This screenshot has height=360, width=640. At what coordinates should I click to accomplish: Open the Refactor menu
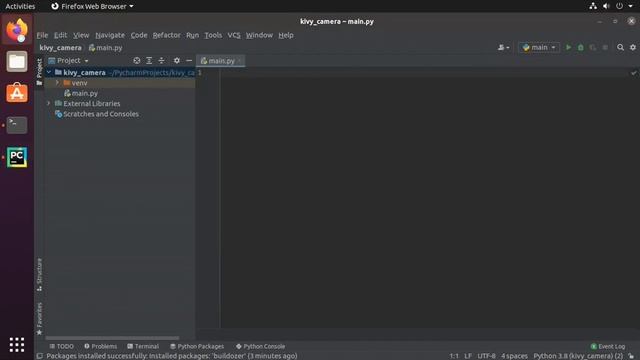pyautogui.click(x=167, y=35)
